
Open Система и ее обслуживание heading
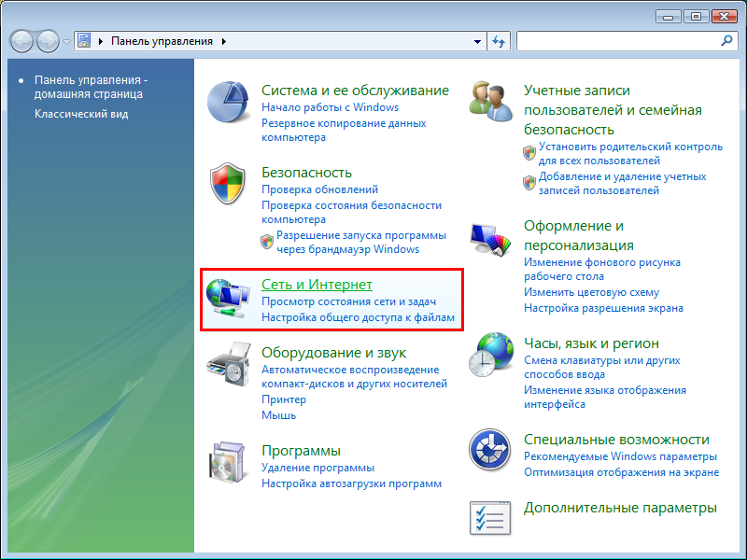click(356, 90)
